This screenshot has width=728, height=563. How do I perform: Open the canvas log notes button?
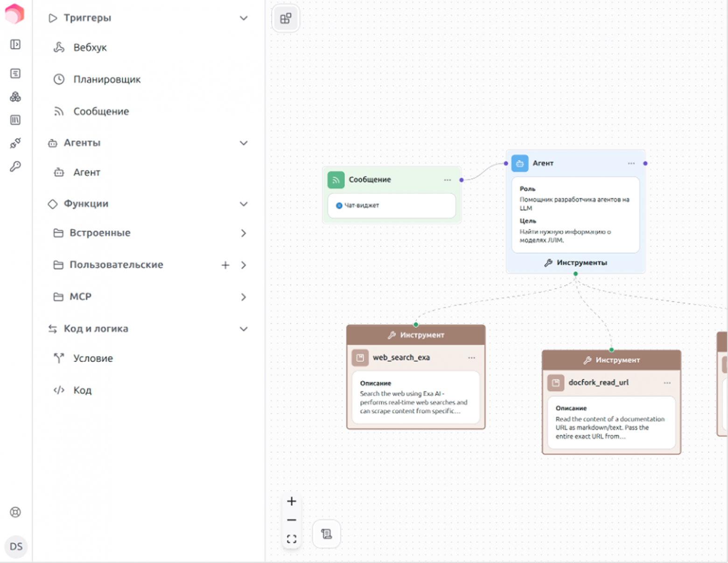[x=326, y=534]
